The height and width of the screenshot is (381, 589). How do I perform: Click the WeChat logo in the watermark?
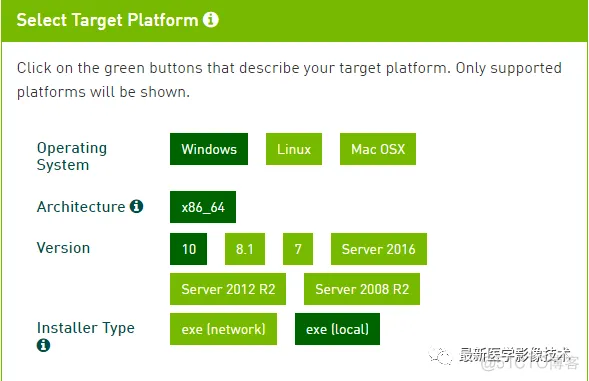pos(440,355)
